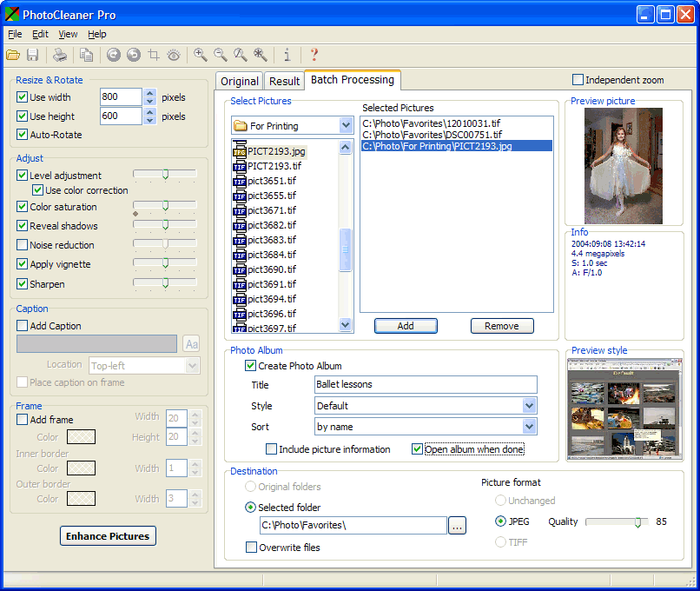Click the Print toolbar icon

coord(59,56)
